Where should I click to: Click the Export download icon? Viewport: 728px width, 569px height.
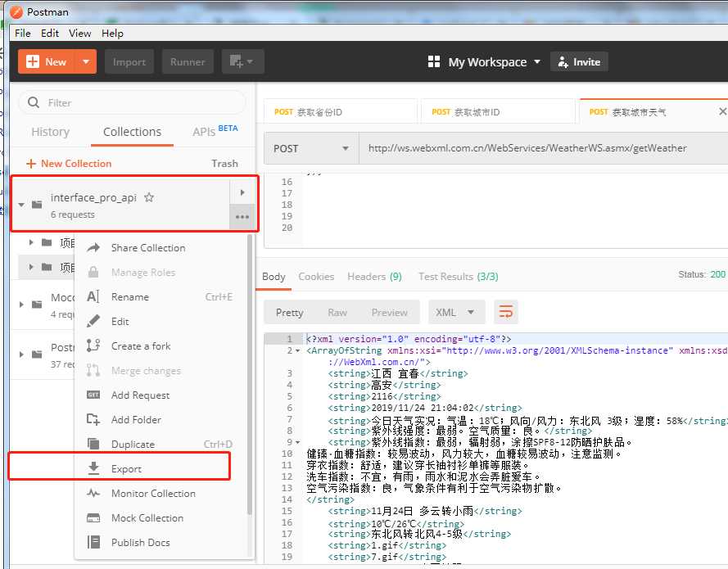click(x=94, y=468)
